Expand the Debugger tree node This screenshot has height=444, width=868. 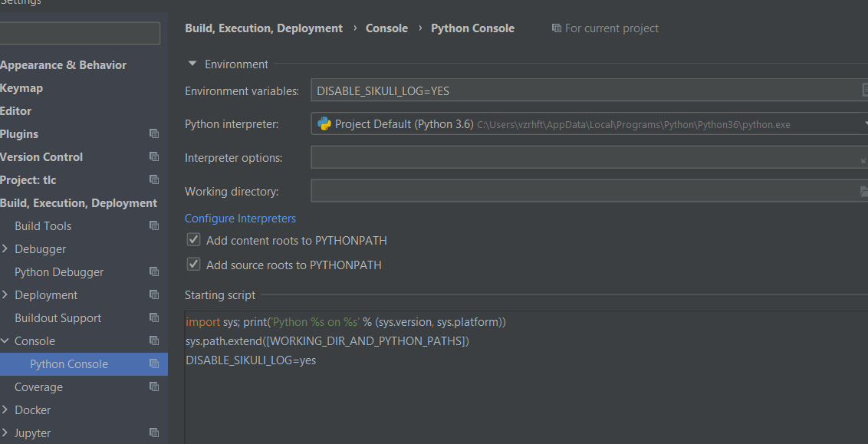[5, 249]
